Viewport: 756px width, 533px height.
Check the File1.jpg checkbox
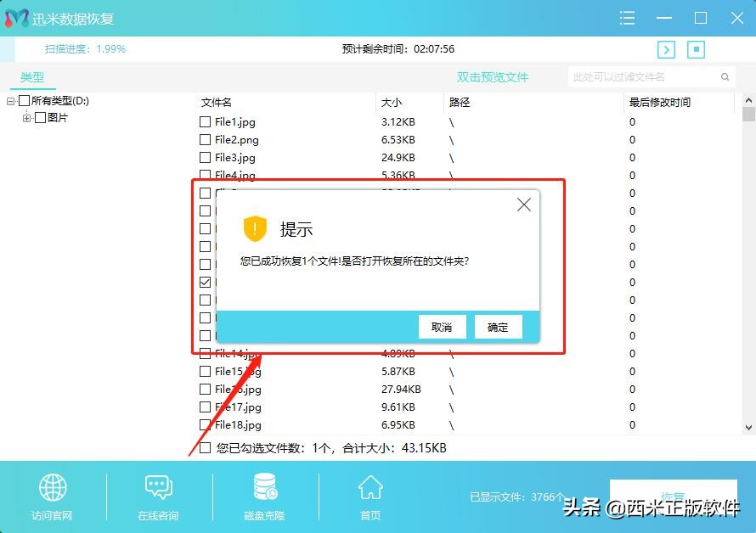pyautogui.click(x=205, y=122)
